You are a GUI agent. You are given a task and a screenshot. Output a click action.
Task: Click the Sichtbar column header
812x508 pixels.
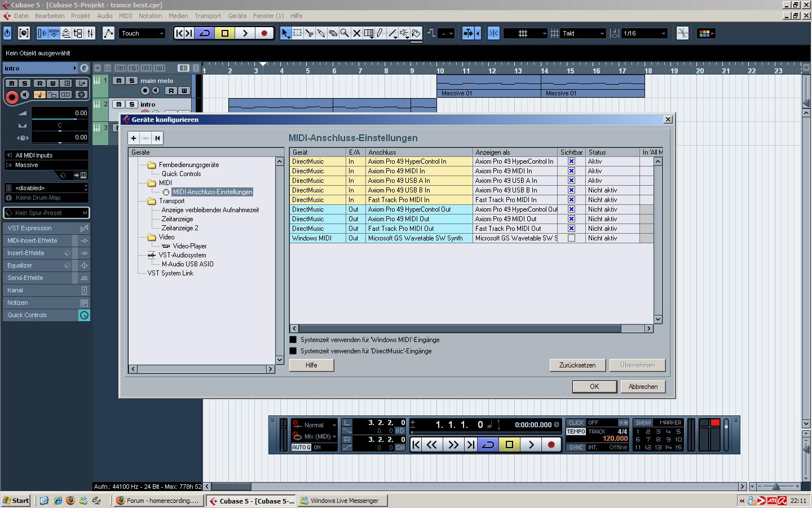pos(571,152)
